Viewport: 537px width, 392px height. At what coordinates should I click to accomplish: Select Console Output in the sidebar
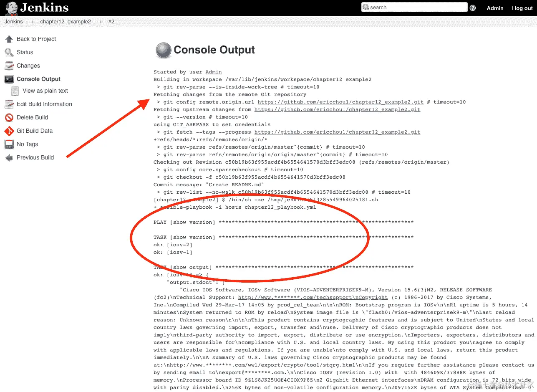pyautogui.click(x=38, y=79)
